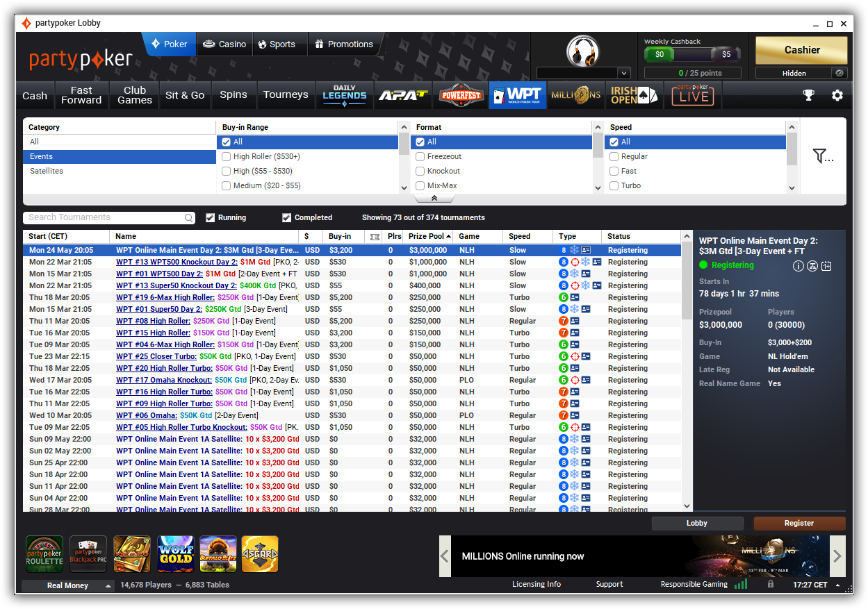868x609 pixels.
Task: Click the search magnifier icon
Action: (189, 218)
